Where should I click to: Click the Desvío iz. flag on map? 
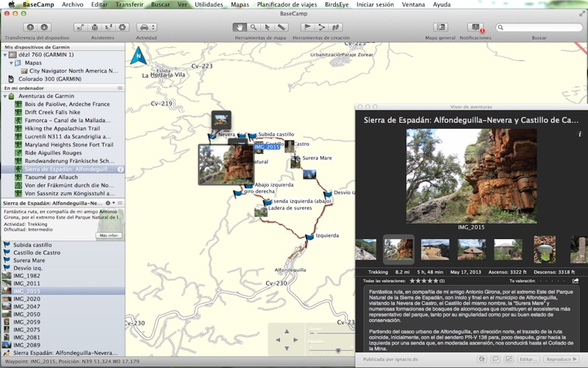[328, 194]
